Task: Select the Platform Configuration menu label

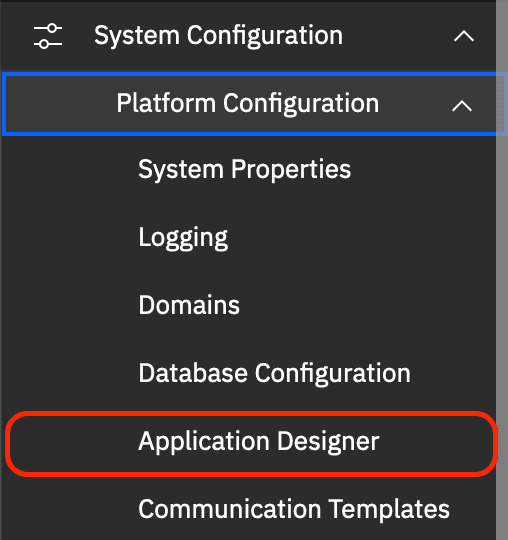Action: coord(248,103)
